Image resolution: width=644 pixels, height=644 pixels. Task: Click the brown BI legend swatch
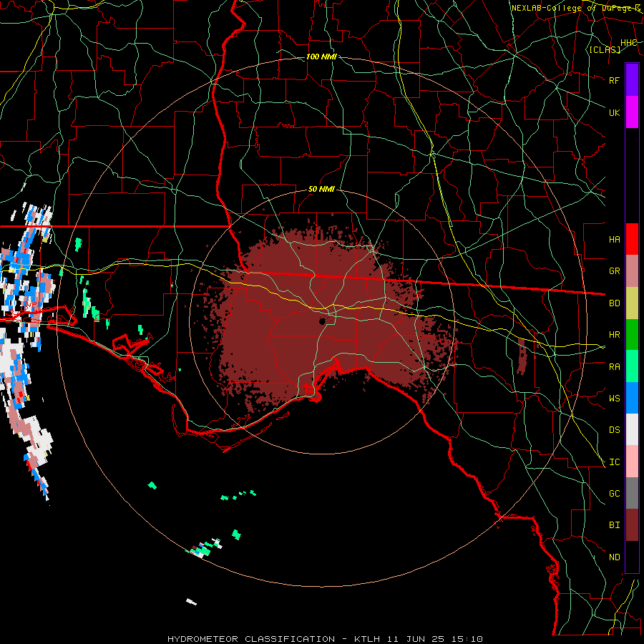[632, 525]
